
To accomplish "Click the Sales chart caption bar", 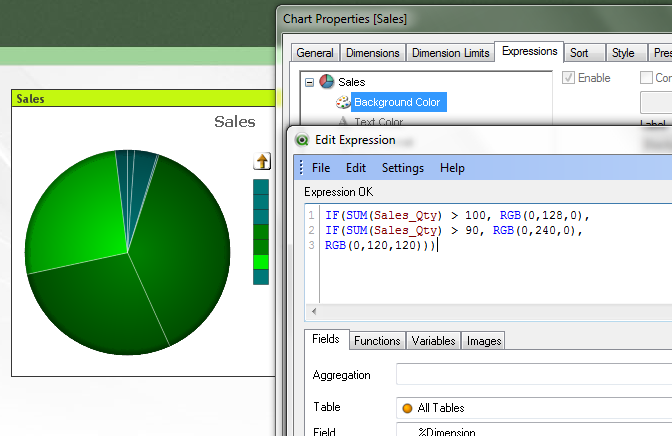I will pos(144,99).
